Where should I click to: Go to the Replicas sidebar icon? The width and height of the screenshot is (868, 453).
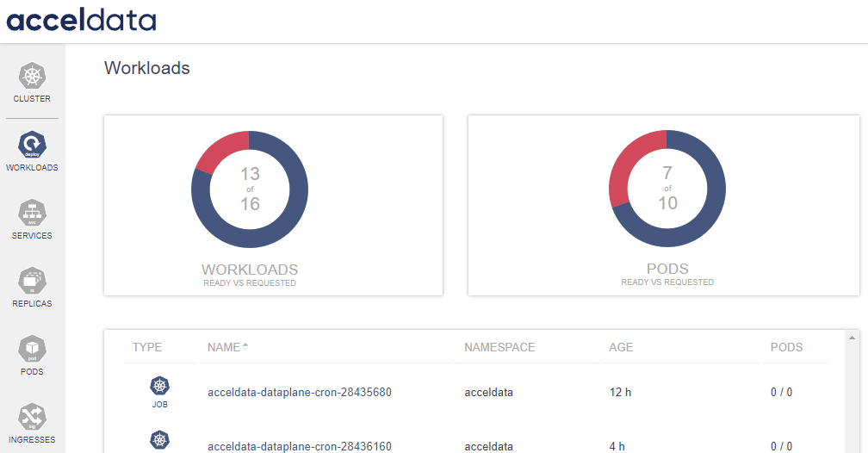click(32, 281)
